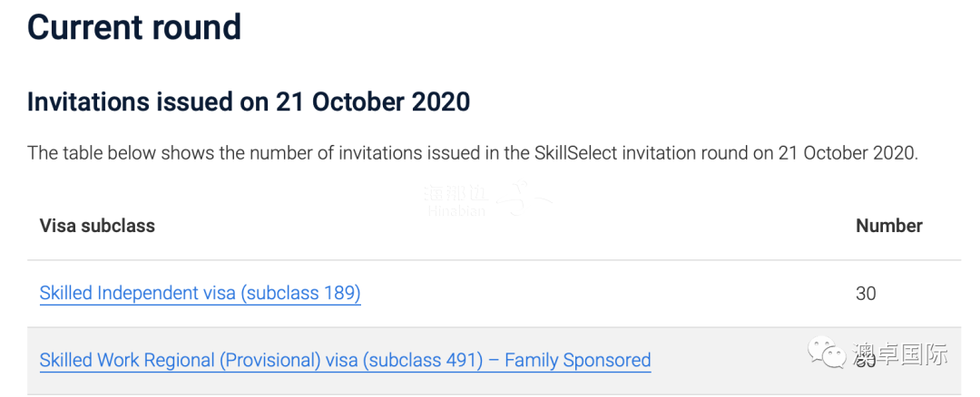Click the obscured number in the 491 row
The height and width of the screenshot is (397, 980).
point(866,362)
